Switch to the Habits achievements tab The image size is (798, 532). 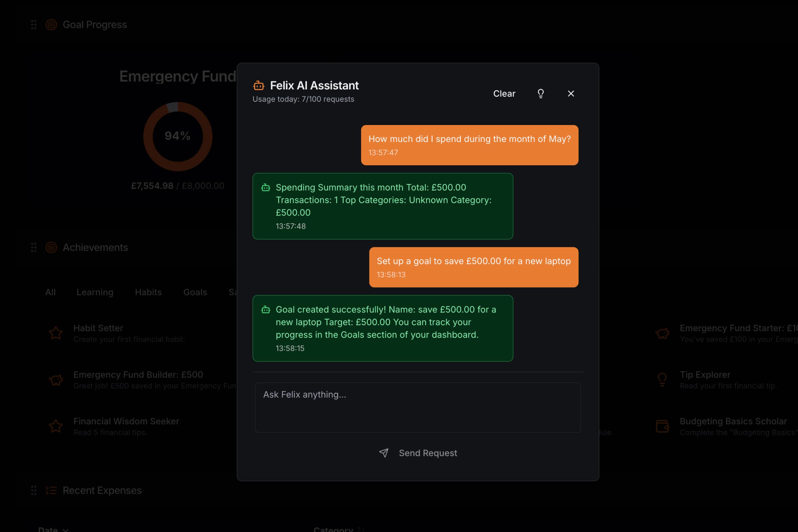pyautogui.click(x=148, y=292)
